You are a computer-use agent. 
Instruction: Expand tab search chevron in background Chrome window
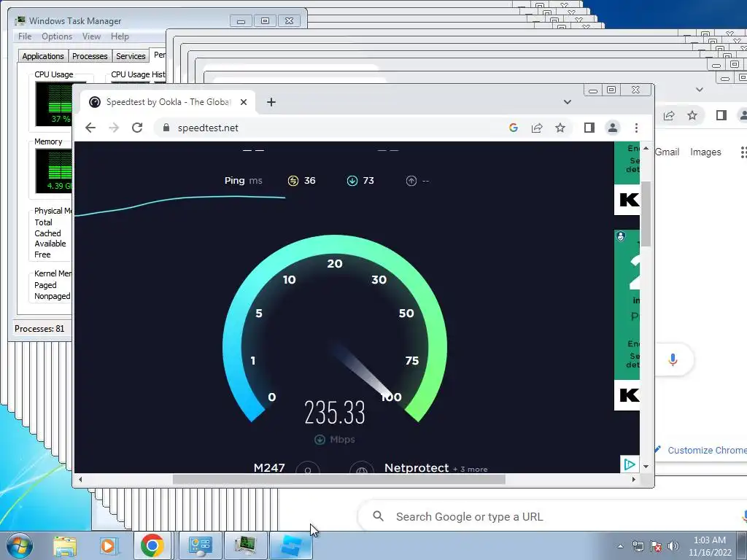click(x=700, y=90)
